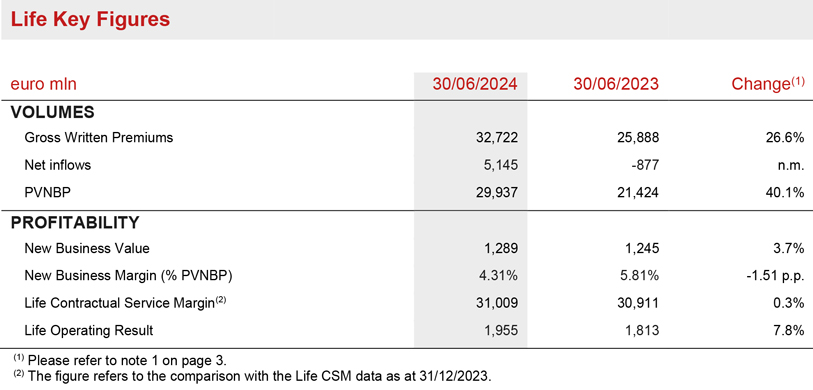Screen dimensions: 813x390
Task: Click the footnote referring to page 3
Action: (x=119, y=360)
